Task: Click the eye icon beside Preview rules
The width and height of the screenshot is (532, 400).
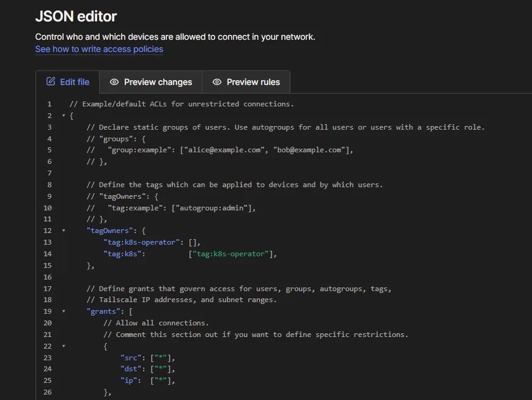Action: [217, 82]
